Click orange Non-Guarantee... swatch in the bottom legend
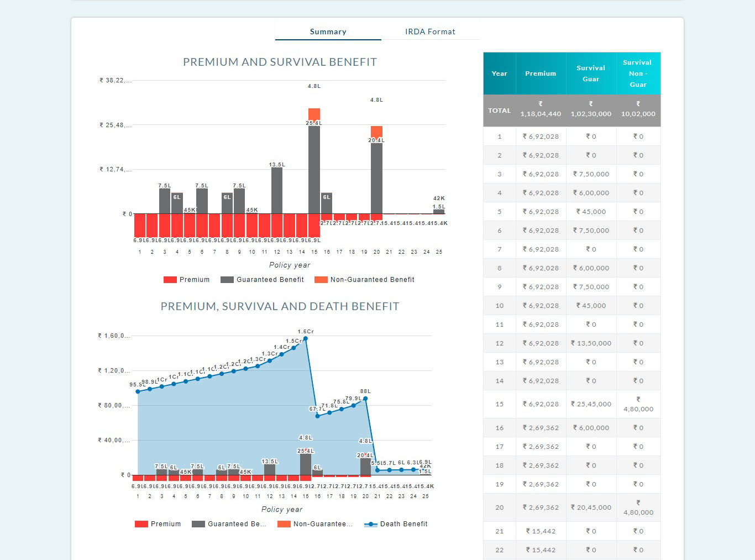Screen dimensions: 755x560 click(x=284, y=524)
